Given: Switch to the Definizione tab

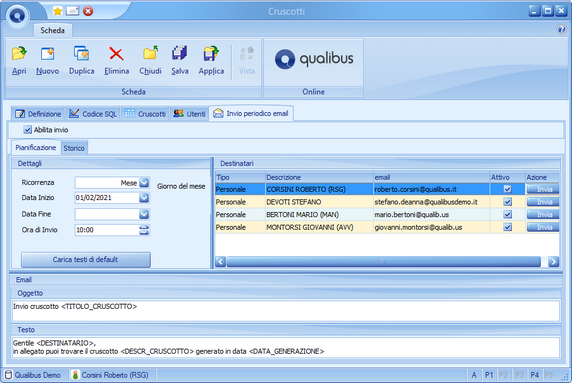Looking at the screenshot, I should click(38, 114).
